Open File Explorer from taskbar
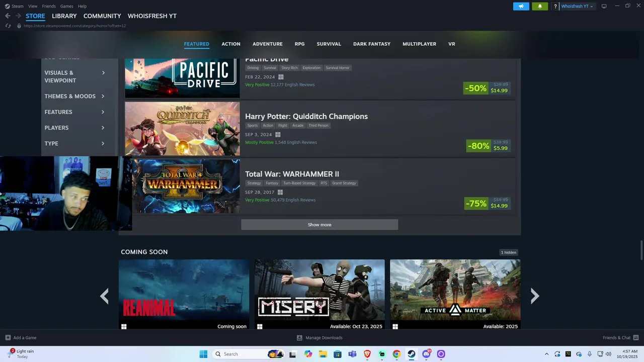This screenshot has height=362, width=644. (x=323, y=354)
